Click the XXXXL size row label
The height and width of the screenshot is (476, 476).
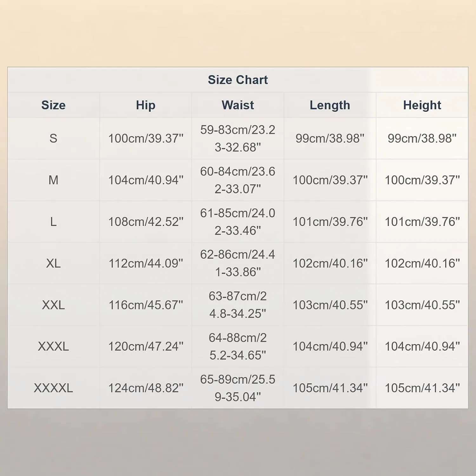point(53,388)
